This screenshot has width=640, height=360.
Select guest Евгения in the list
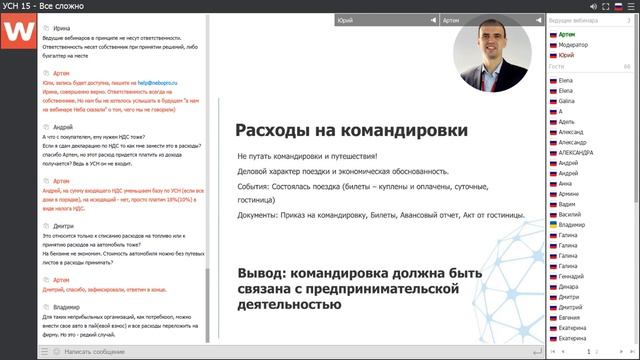pos(569,318)
